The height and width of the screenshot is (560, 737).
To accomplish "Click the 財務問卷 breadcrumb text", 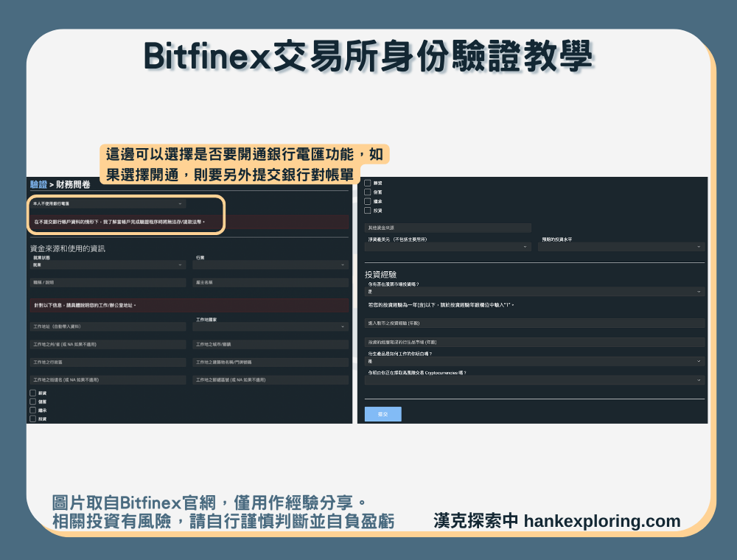I will pyautogui.click(x=73, y=185).
